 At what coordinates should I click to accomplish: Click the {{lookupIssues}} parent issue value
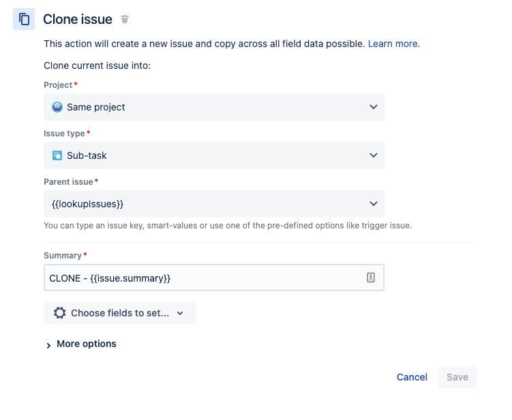pyautogui.click(x=87, y=204)
